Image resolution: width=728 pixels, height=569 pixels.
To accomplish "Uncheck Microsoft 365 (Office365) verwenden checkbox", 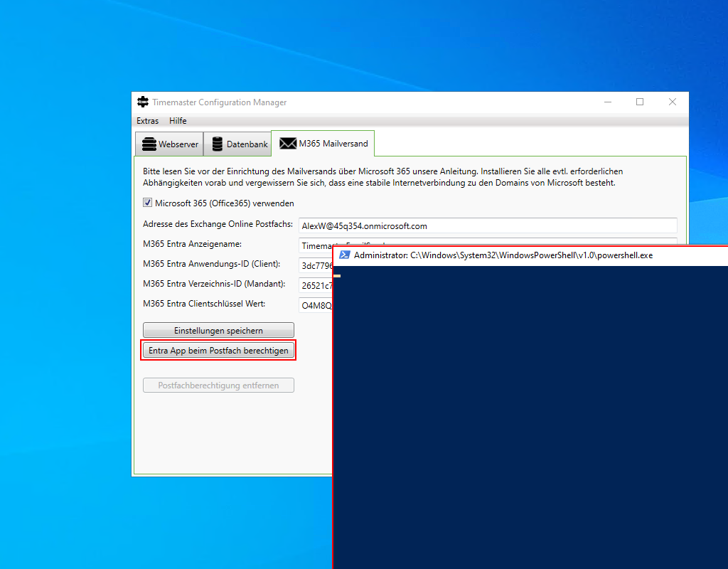I will pyautogui.click(x=148, y=203).
